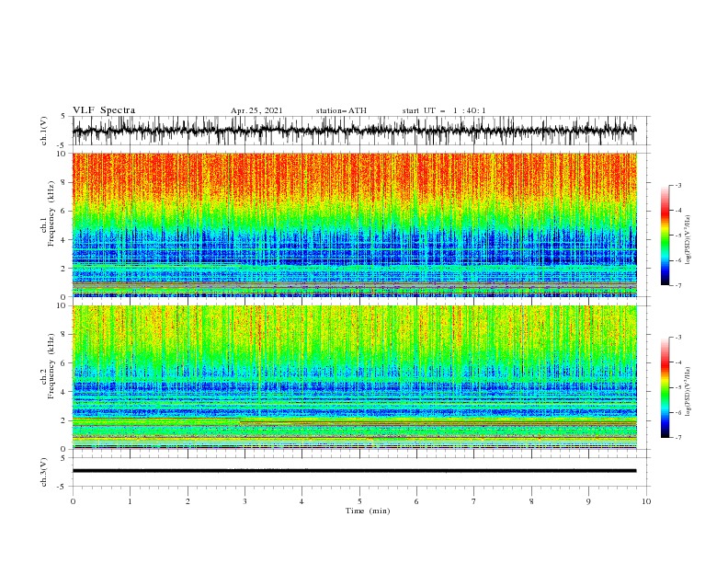Click the "ch.1(V)" waveform axis label
Image resolution: width=728 pixels, height=563 pixels.
[43, 131]
